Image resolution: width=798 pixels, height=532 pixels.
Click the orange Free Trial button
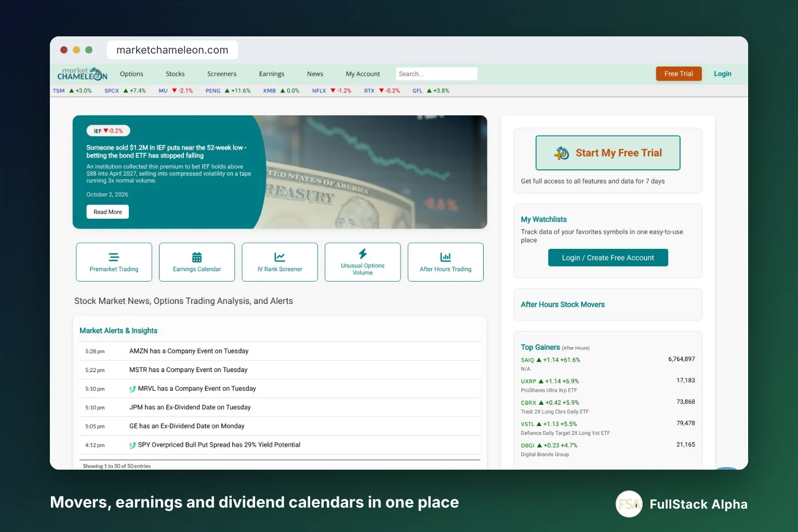pyautogui.click(x=679, y=74)
